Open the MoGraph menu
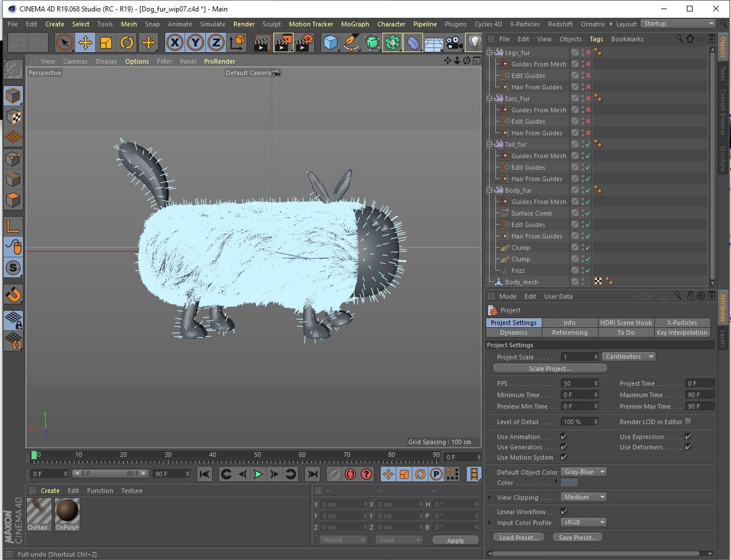 (x=355, y=24)
